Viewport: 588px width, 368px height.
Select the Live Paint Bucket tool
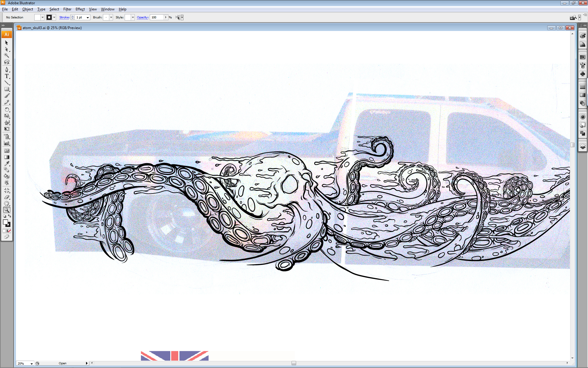coord(6,176)
